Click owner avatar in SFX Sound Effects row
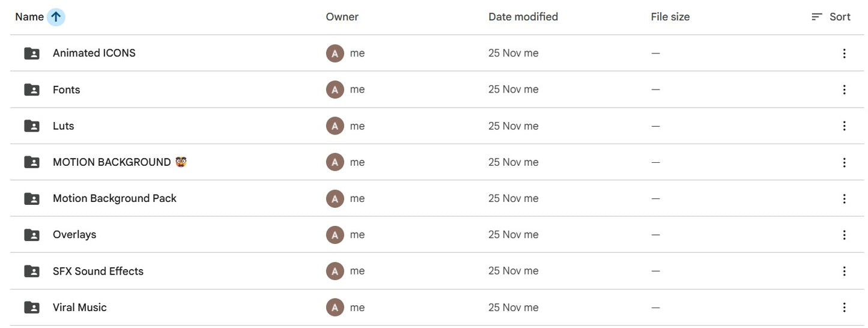Viewport: 868px width, 328px height. pyautogui.click(x=335, y=272)
